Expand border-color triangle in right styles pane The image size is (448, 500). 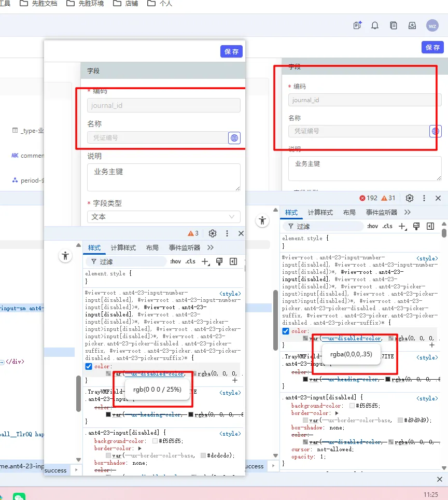(337, 413)
